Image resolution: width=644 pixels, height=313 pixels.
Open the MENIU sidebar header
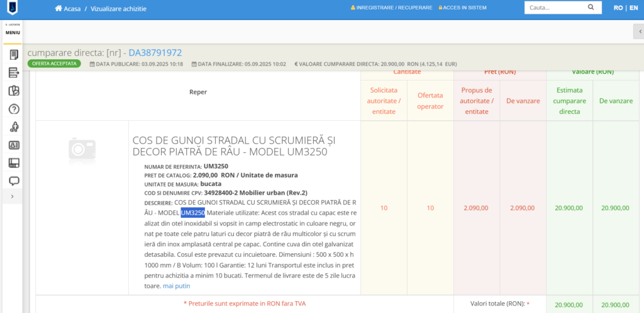[x=13, y=31]
